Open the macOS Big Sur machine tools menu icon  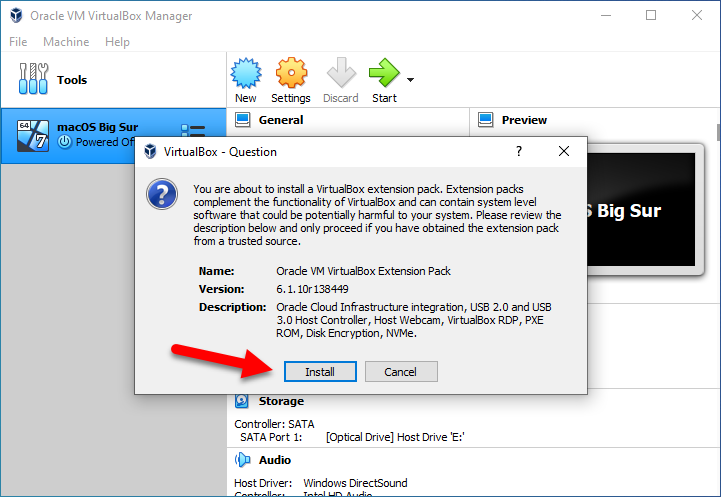[193, 132]
